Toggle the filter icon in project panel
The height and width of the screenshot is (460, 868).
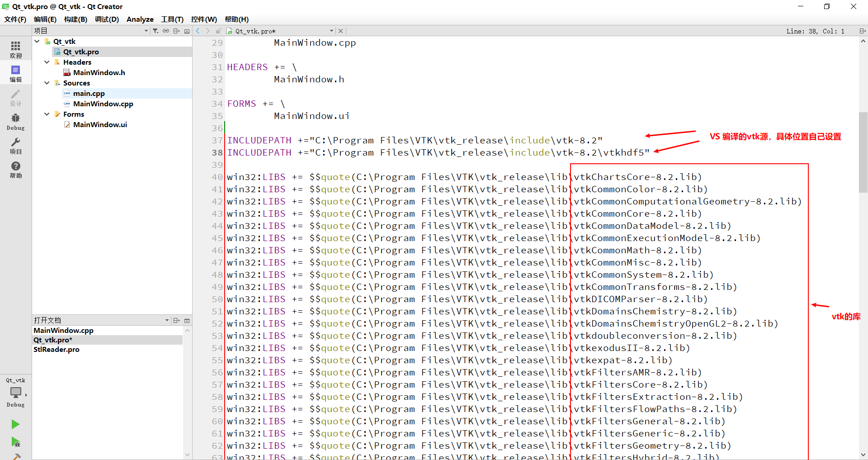click(155, 30)
